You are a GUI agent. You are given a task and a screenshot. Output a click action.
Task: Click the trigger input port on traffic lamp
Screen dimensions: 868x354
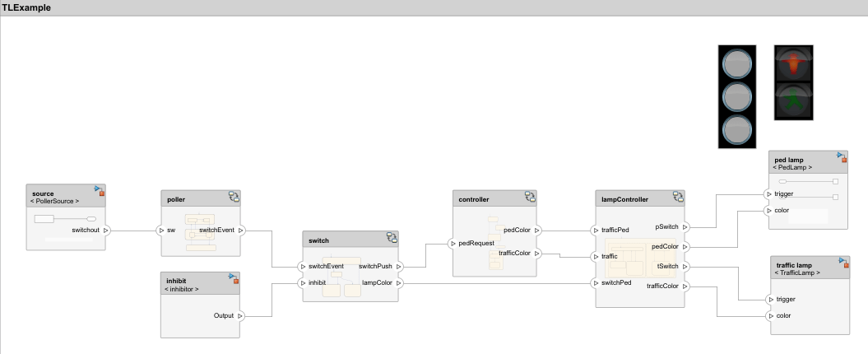(x=771, y=300)
